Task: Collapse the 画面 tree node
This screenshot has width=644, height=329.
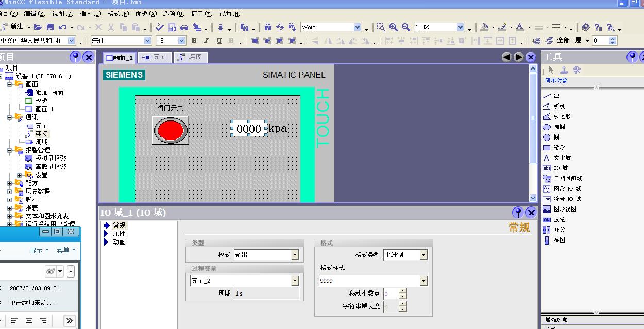Action: (x=10, y=84)
